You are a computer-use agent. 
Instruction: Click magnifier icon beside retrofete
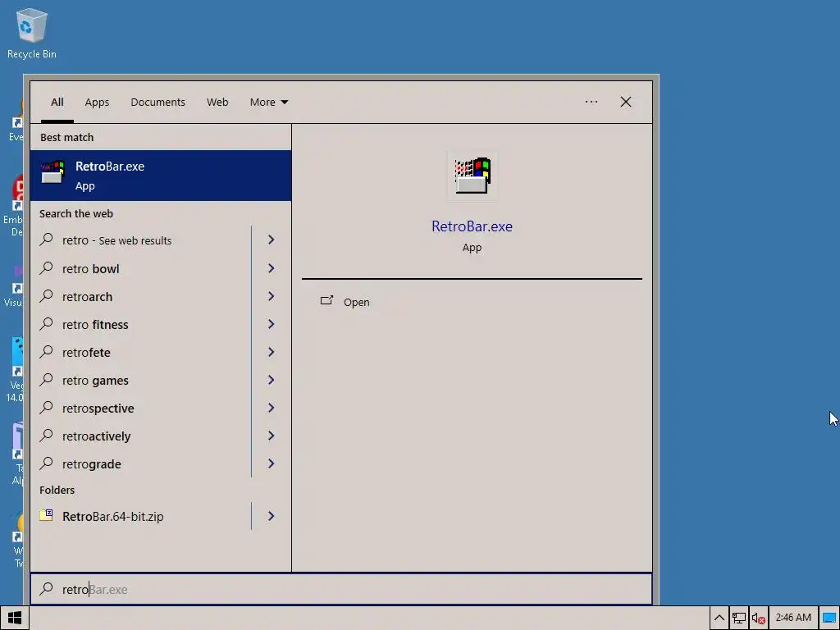pos(47,351)
